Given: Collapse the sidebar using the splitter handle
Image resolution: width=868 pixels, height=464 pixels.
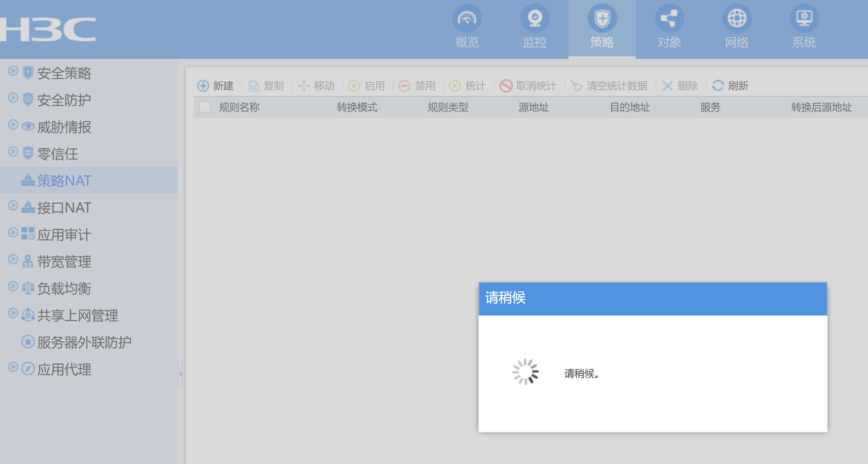Looking at the screenshot, I should tap(180, 374).
